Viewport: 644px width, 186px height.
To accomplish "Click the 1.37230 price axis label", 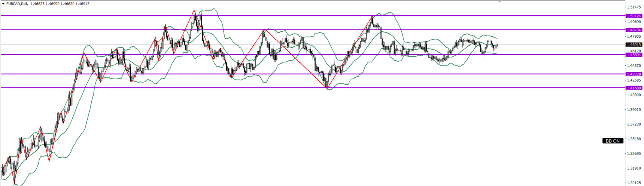I will [x=634, y=124].
